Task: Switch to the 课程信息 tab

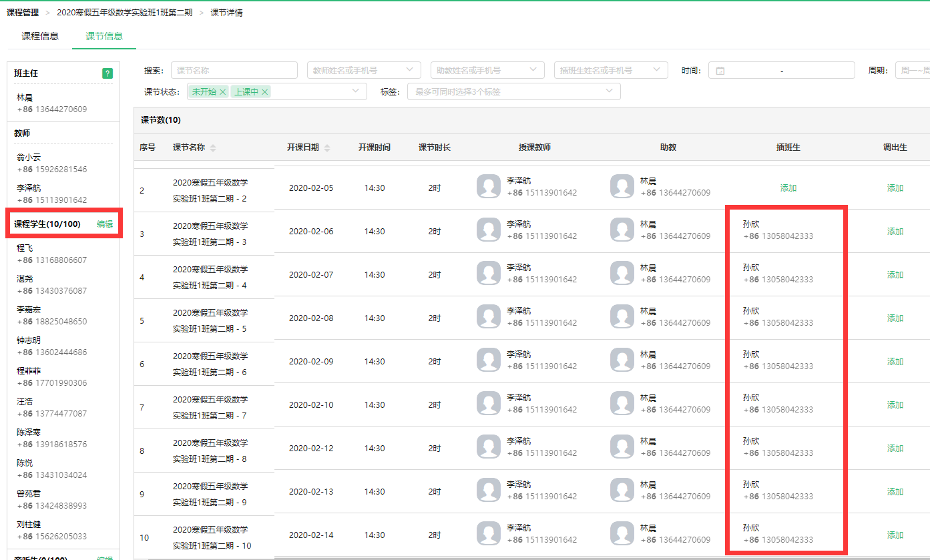Action: pos(40,36)
